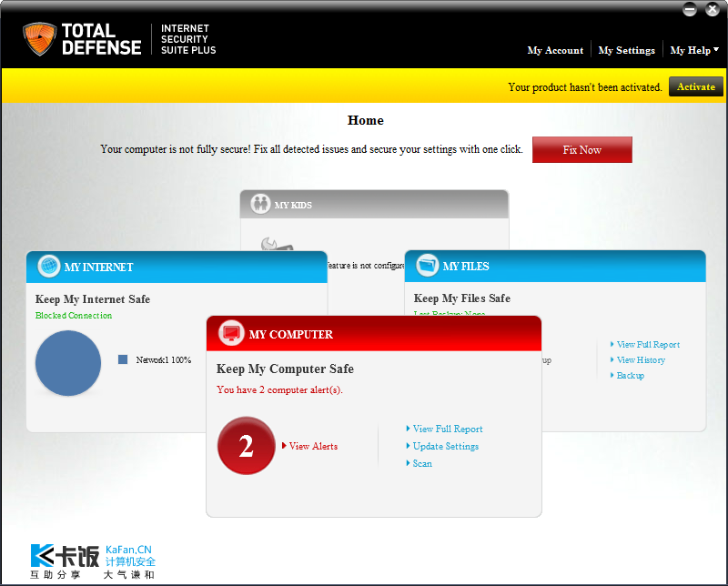Open View Full Report in My Files

point(645,345)
